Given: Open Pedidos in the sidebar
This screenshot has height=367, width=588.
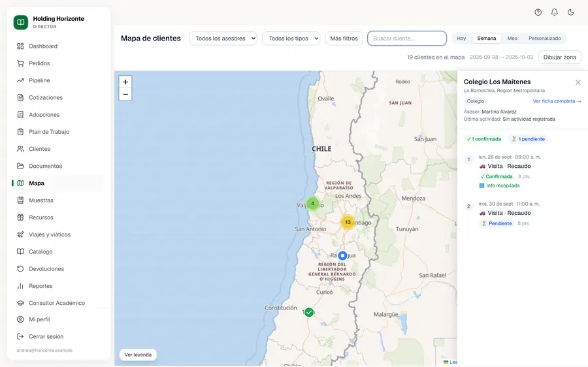Looking at the screenshot, I should tap(39, 63).
